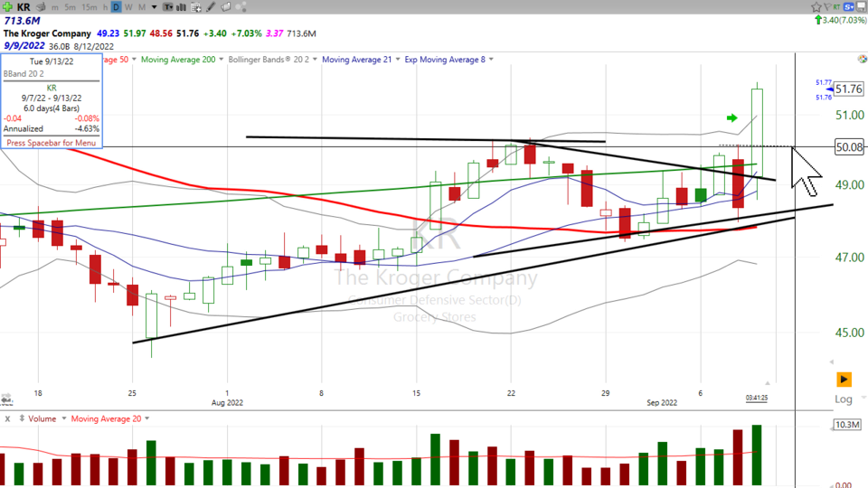Image resolution: width=868 pixels, height=488 pixels.
Task: Select the Monthly M timeframe
Action: (142, 7)
